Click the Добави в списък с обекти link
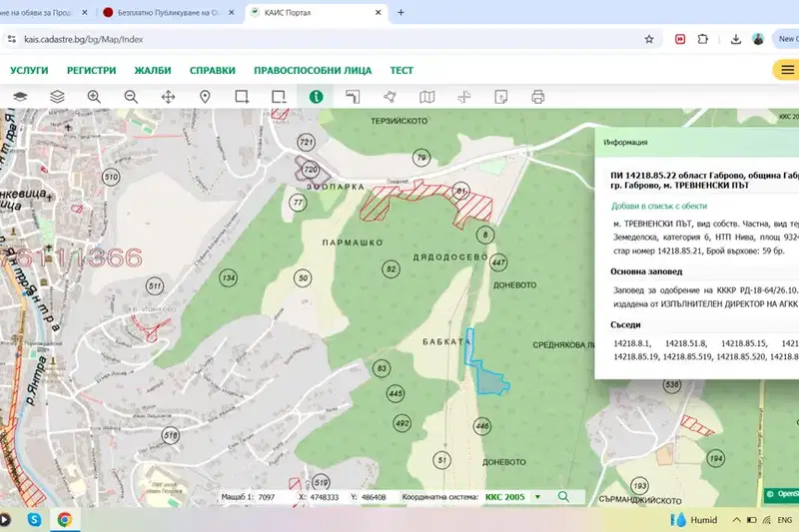The width and height of the screenshot is (799, 532). click(x=659, y=206)
